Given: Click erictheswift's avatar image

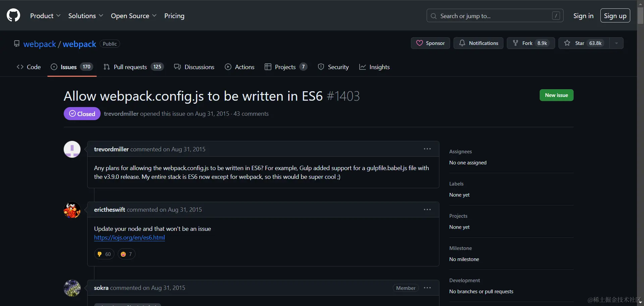Looking at the screenshot, I should tap(72, 210).
